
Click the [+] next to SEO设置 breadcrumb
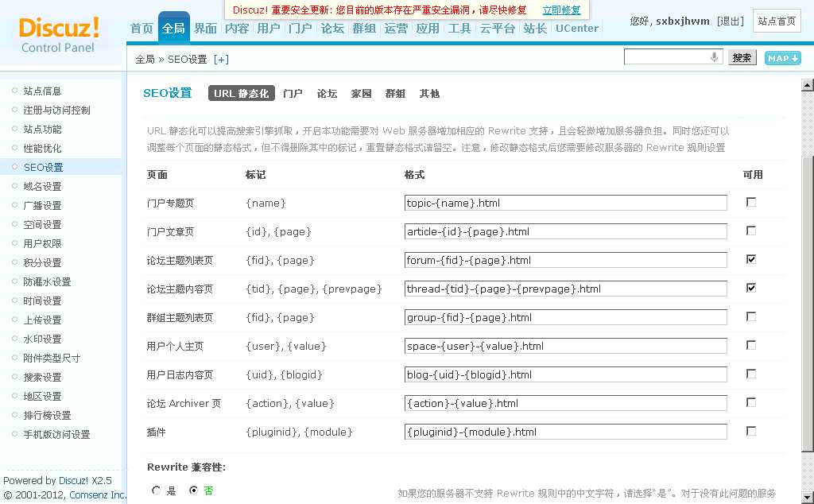(221, 60)
